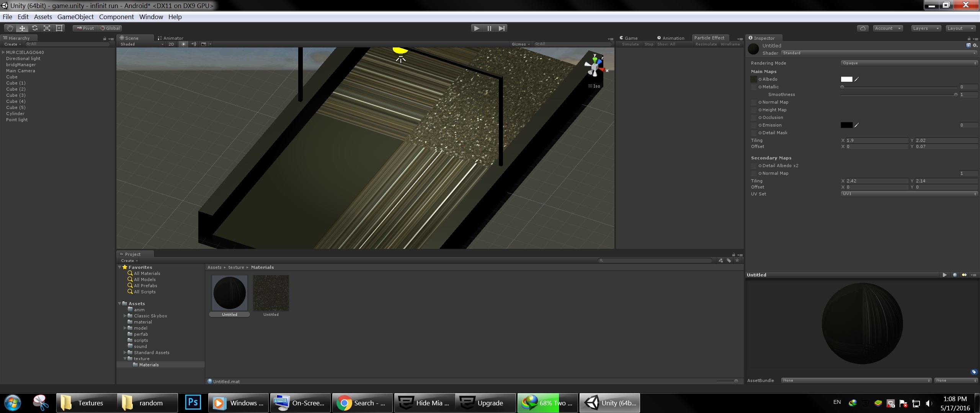Click Tiling X field showing 1.9

point(877,140)
